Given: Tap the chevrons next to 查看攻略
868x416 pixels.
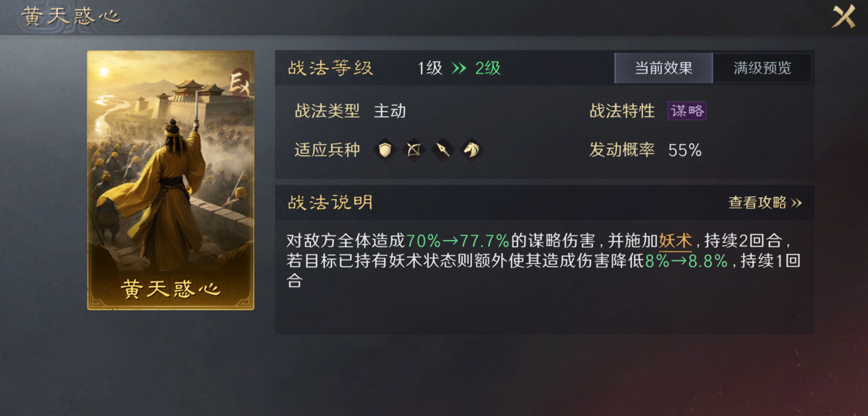Looking at the screenshot, I should (x=796, y=203).
